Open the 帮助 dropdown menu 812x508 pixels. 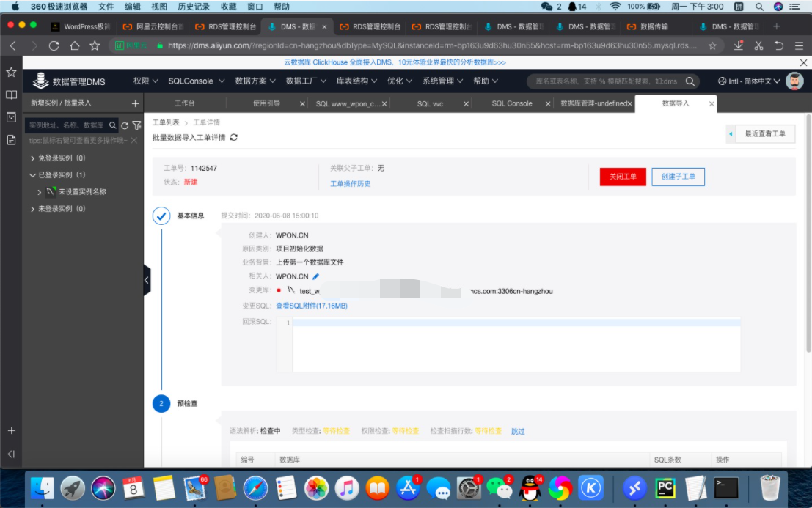(486, 81)
